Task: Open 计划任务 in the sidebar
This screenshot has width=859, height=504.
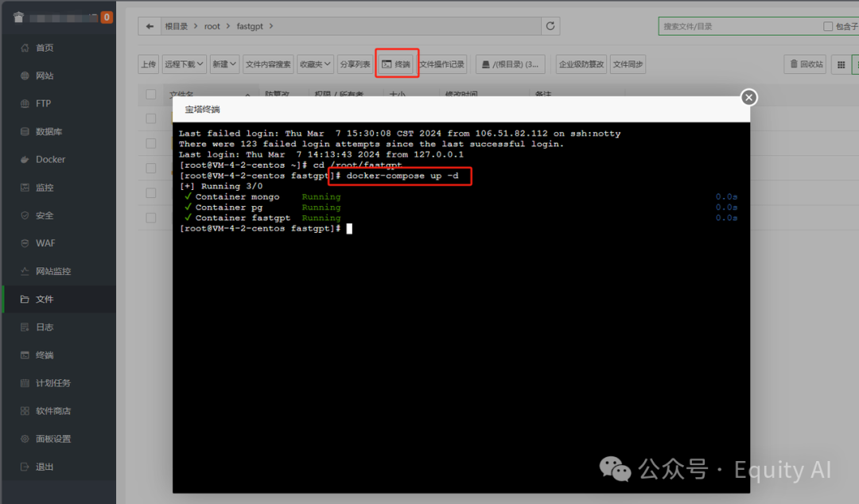Action: [x=52, y=383]
